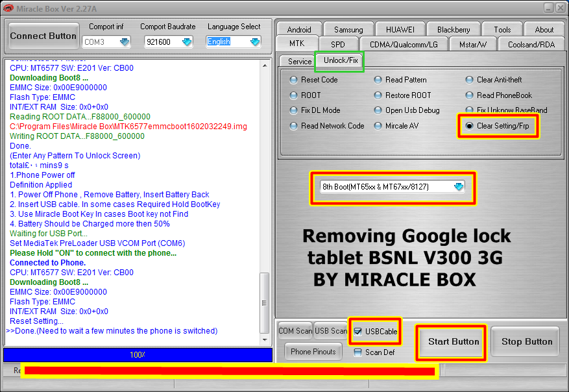The image size is (569, 392).
Task: Click the boot image file path in log
Action: click(x=128, y=127)
